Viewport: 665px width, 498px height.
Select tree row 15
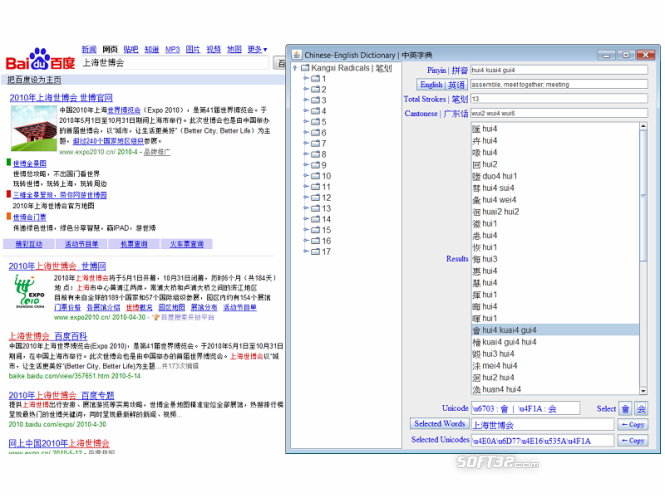[321, 230]
